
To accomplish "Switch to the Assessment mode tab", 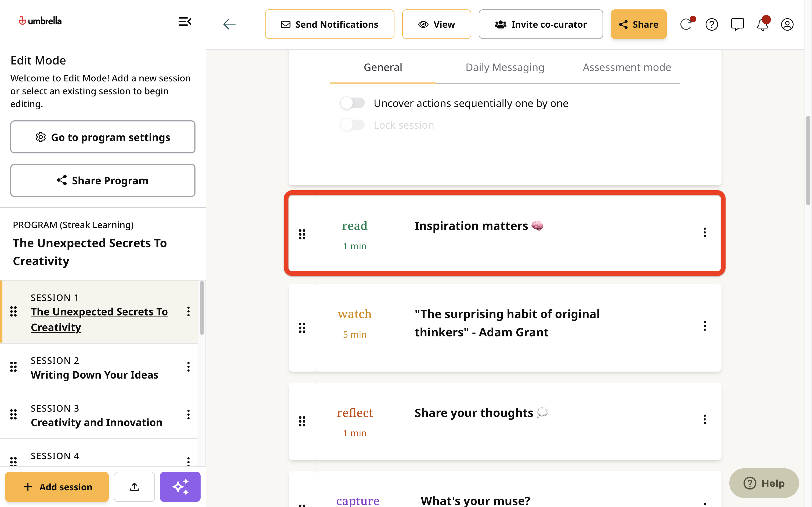I will pyautogui.click(x=627, y=67).
